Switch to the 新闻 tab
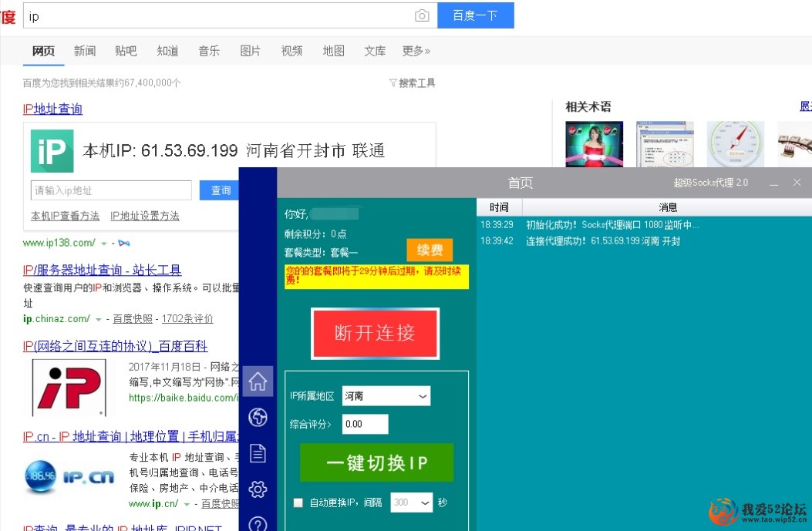812x531 pixels. tap(84, 51)
